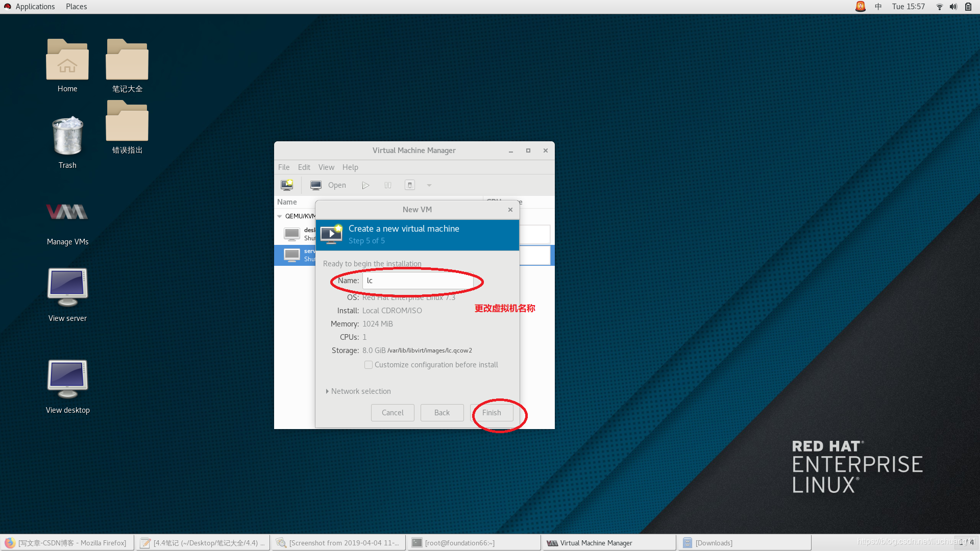Click the Virtual Machine Manager run icon
Viewport: 980px width, 551px height.
[x=366, y=185]
